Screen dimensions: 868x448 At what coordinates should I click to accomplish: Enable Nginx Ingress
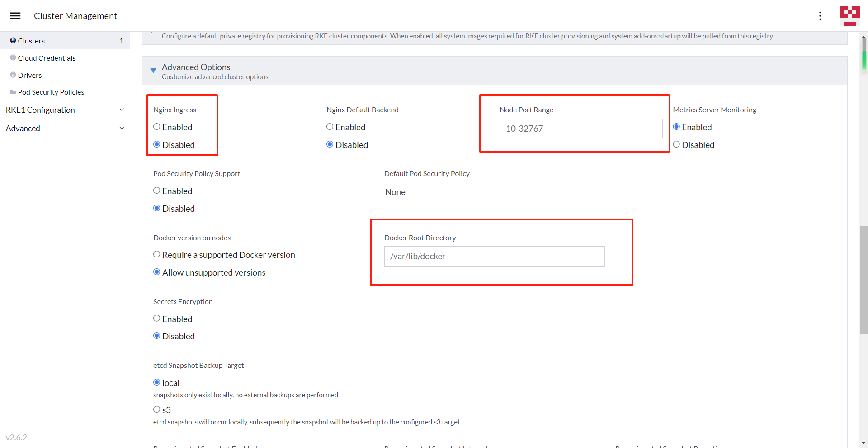(x=157, y=127)
